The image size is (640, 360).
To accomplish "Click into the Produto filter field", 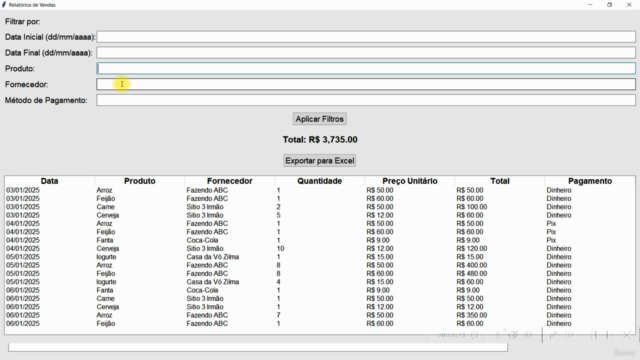I will [366, 69].
